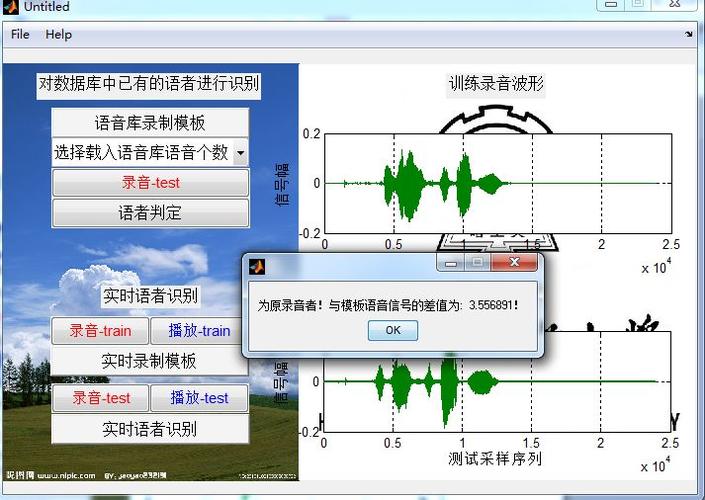Click the dialog message with 3.556891

point(388,306)
